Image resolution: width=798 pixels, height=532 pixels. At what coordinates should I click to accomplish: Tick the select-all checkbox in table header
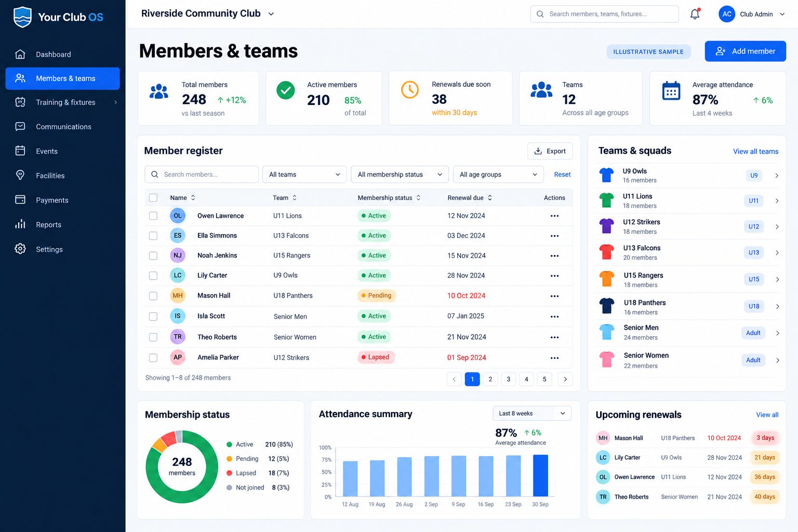(153, 198)
